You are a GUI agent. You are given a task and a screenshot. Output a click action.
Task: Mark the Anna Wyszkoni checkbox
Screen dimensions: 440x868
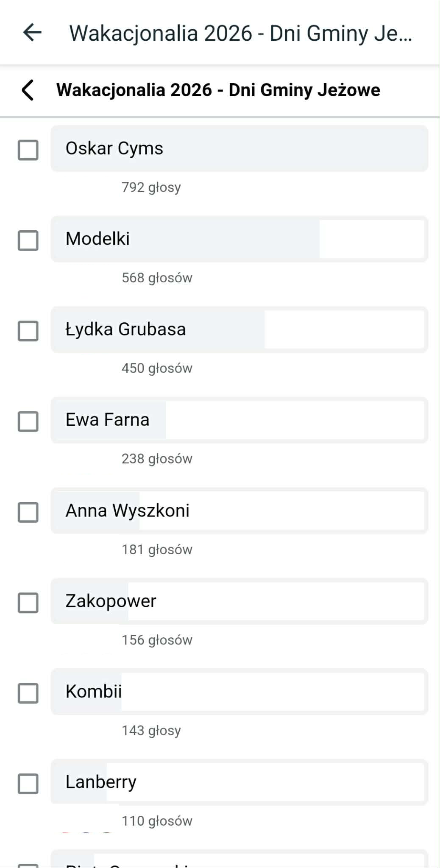point(28,512)
